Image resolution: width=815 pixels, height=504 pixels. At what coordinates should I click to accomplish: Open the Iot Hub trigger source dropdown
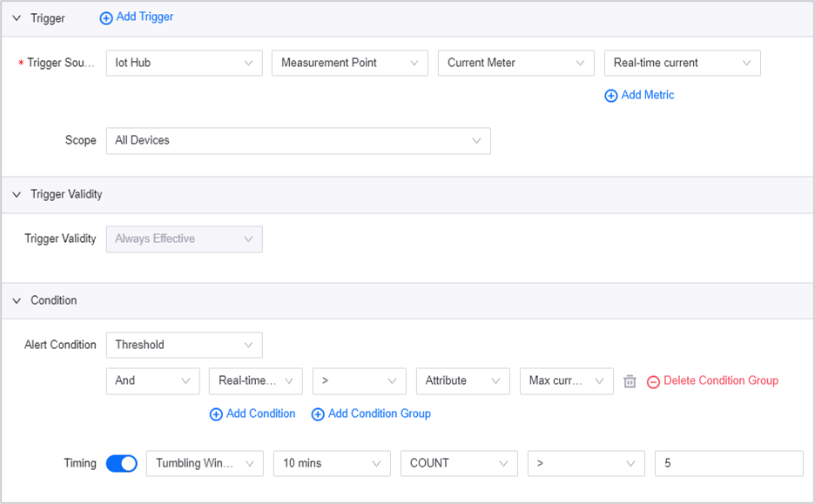click(184, 63)
